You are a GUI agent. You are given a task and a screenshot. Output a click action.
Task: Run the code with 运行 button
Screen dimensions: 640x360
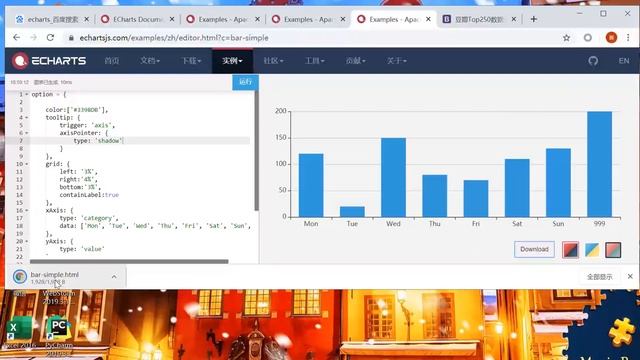click(245, 82)
